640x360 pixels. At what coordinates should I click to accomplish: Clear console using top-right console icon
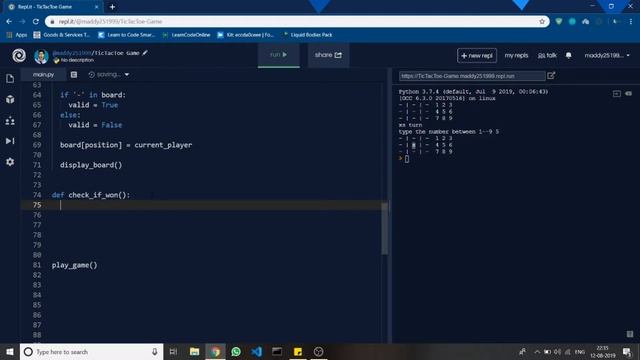(628, 94)
